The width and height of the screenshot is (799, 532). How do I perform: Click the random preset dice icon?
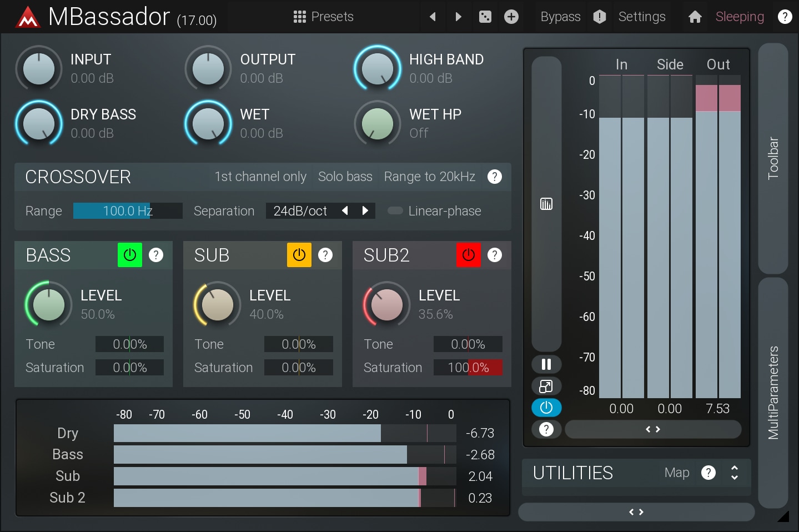pos(485,17)
